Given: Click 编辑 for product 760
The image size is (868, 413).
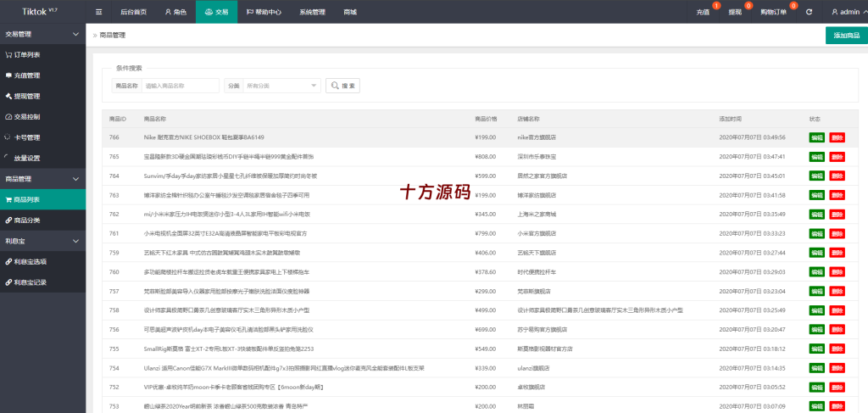Looking at the screenshot, I should (x=816, y=272).
